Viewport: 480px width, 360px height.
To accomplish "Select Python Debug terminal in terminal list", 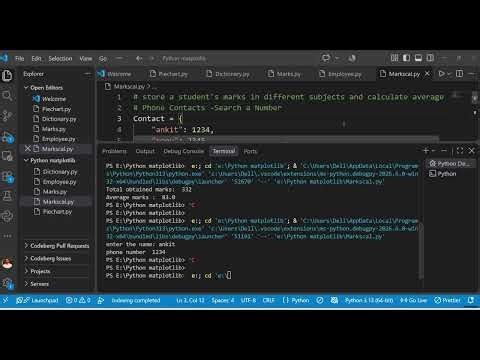I will [x=449, y=163].
